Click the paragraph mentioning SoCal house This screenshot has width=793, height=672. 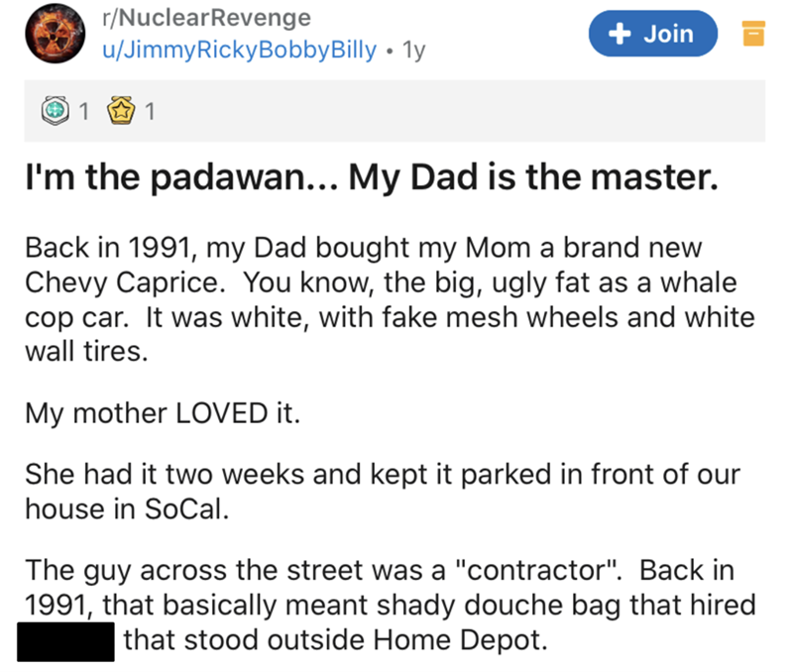coord(377,491)
